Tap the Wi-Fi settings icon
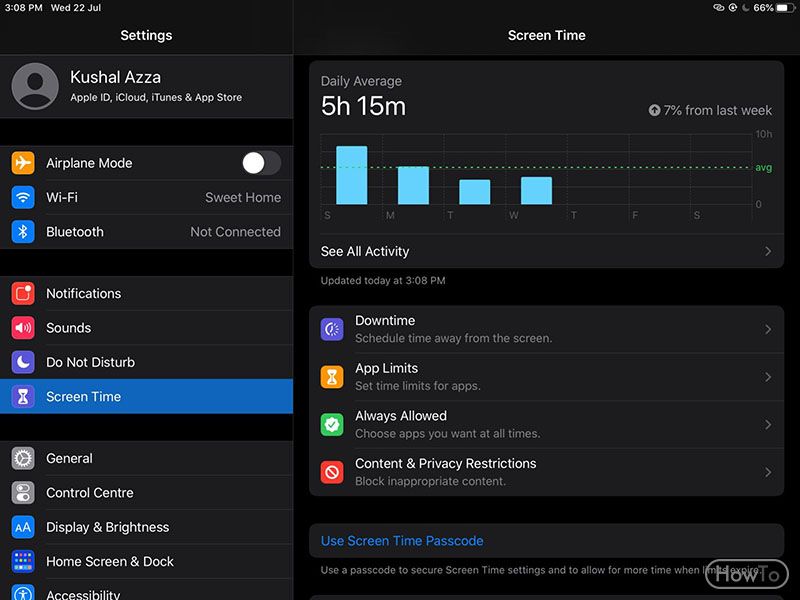Viewport: 800px width, 600px height. (x=23, y=197)
